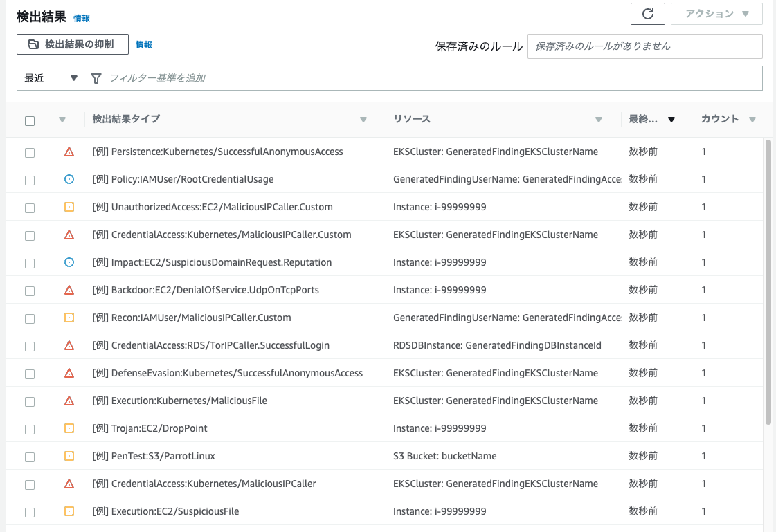Toggle the select-all checkbox in table header

pos(30,121)
